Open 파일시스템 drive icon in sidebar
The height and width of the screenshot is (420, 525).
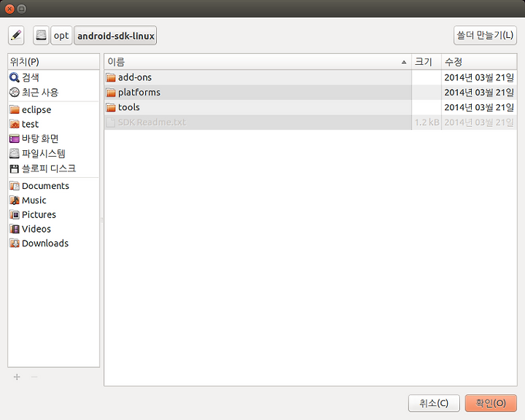coord(14,153)
